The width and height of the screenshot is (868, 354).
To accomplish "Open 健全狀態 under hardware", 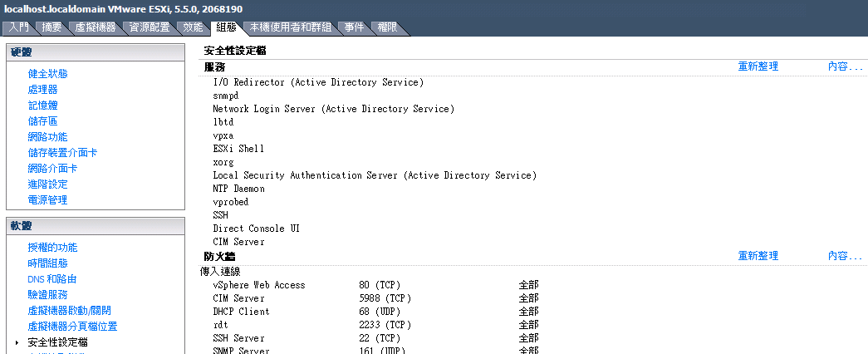I will pyautogui.click(x=47, y=74).
